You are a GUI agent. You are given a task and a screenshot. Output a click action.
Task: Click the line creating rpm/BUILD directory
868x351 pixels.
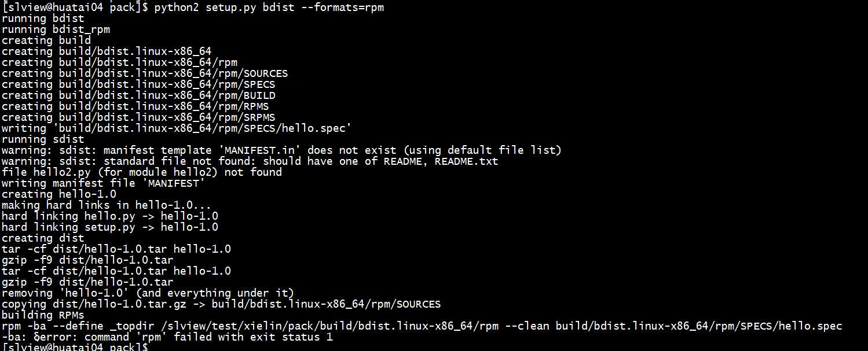138,95
